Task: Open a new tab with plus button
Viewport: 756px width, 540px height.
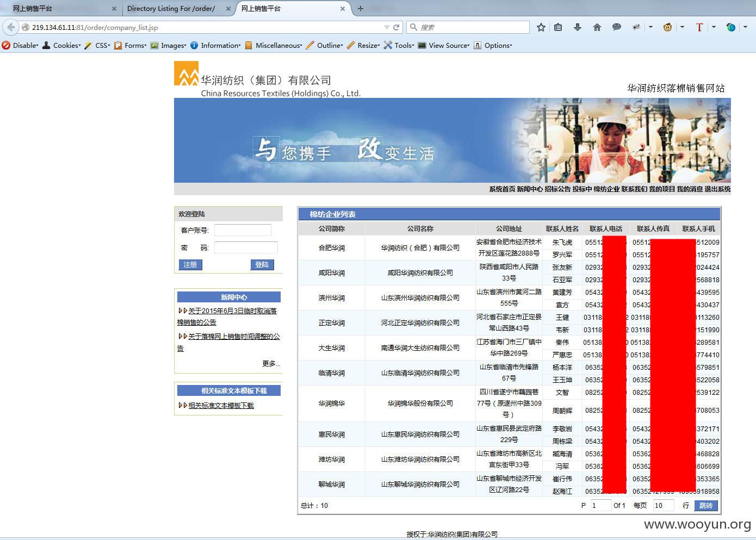Action: click(x=360, y=9)
